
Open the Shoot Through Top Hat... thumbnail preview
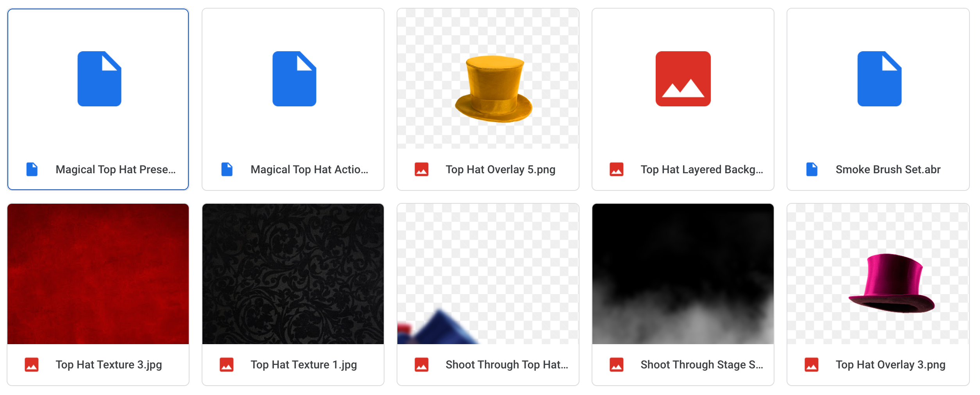[x=488, y=274]
